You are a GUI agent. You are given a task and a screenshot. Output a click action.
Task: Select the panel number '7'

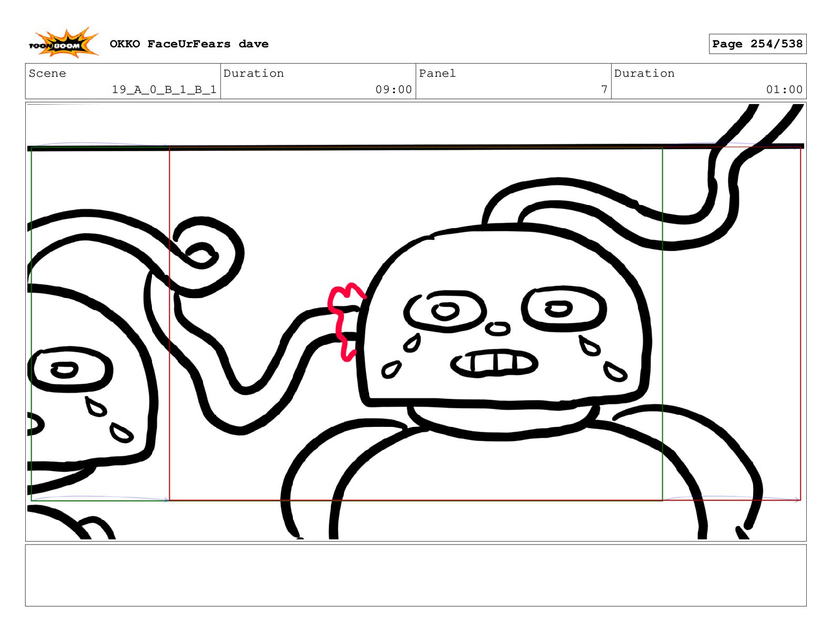(604, 90)
